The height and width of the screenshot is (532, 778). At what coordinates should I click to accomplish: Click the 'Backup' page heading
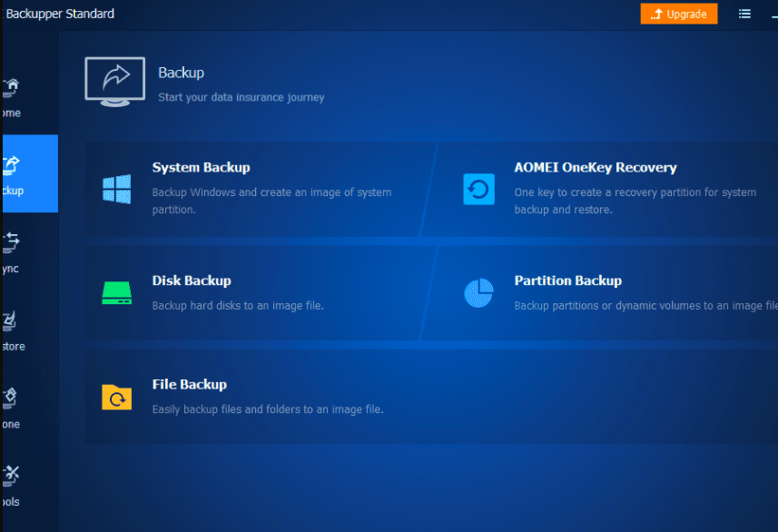(x=181, y=73)
